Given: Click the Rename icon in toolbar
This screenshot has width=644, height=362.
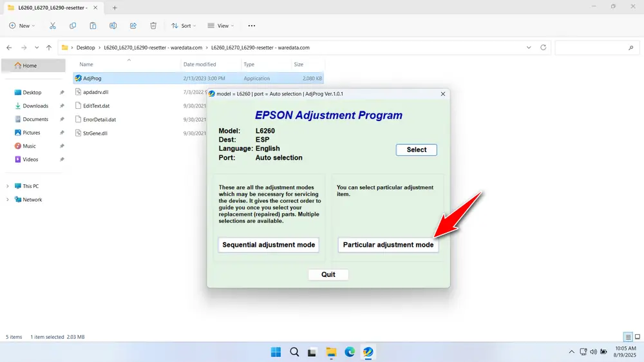Looking at the screenshot, I should coord(113,26).
